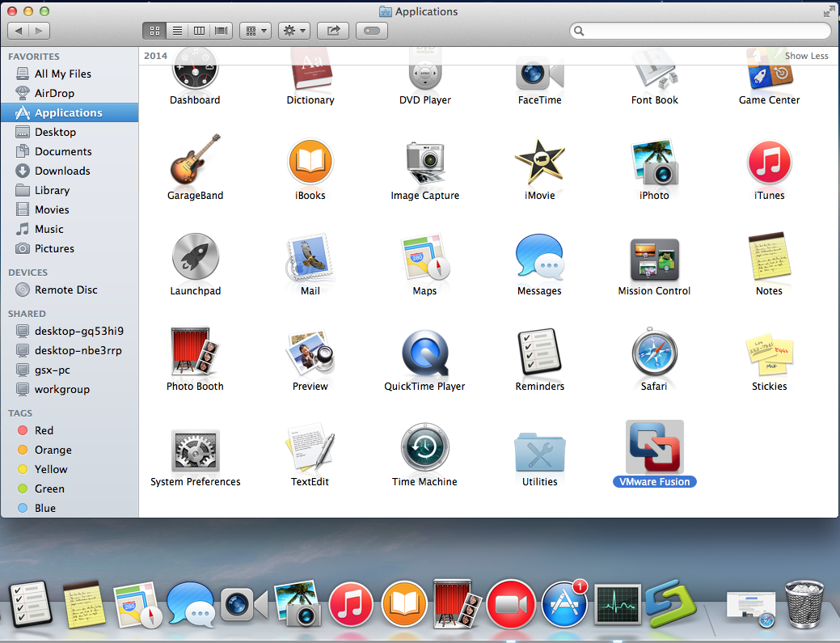
Task: Open the item arrangement dropdown
Action: [255, 31]
